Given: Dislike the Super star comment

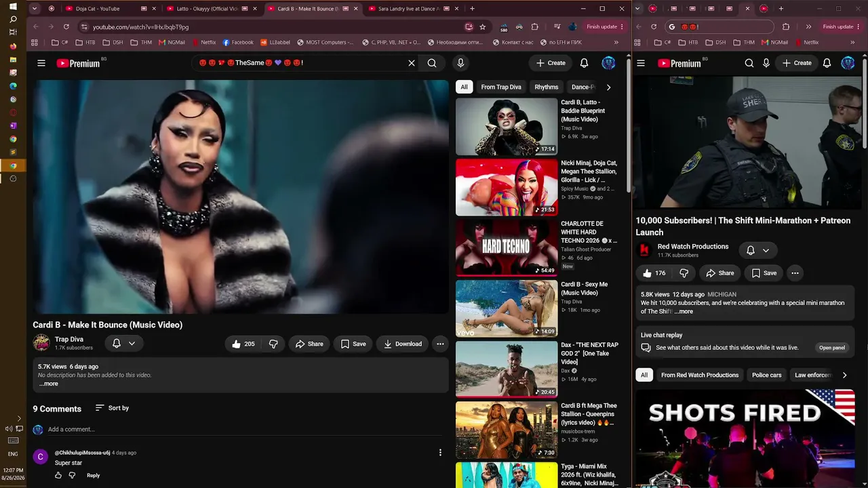Looking at the screenshot, I should pos(72,475).
